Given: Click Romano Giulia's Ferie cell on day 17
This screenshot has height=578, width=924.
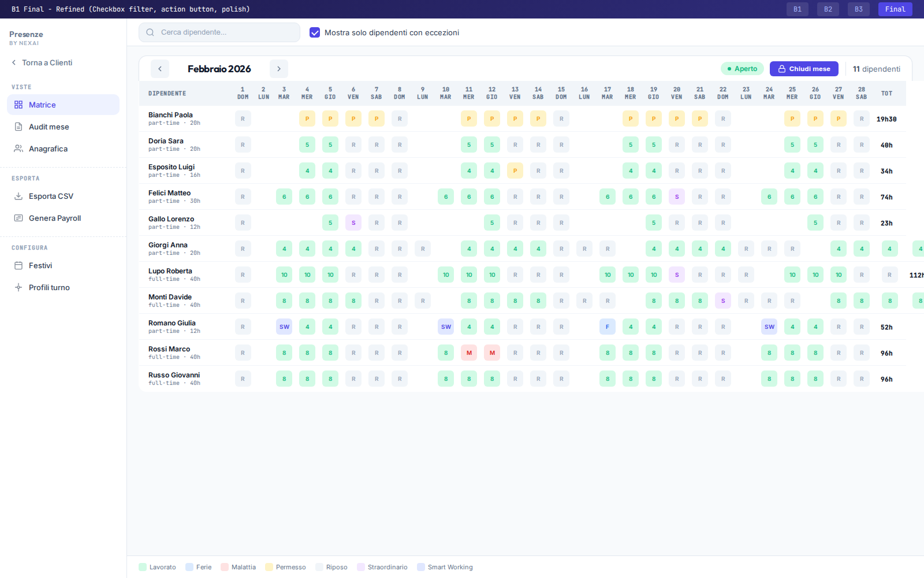Looking at the screenshot, I should [608, 327].
